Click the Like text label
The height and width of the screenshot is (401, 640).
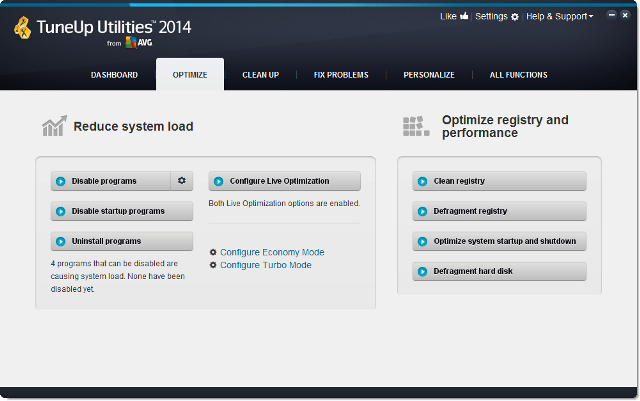point(448,16)
